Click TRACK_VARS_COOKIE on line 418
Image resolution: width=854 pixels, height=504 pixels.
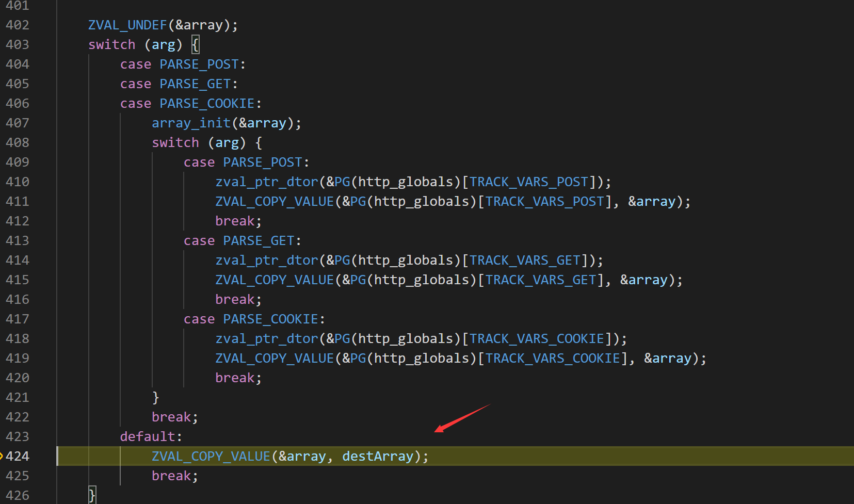(537, 338)
